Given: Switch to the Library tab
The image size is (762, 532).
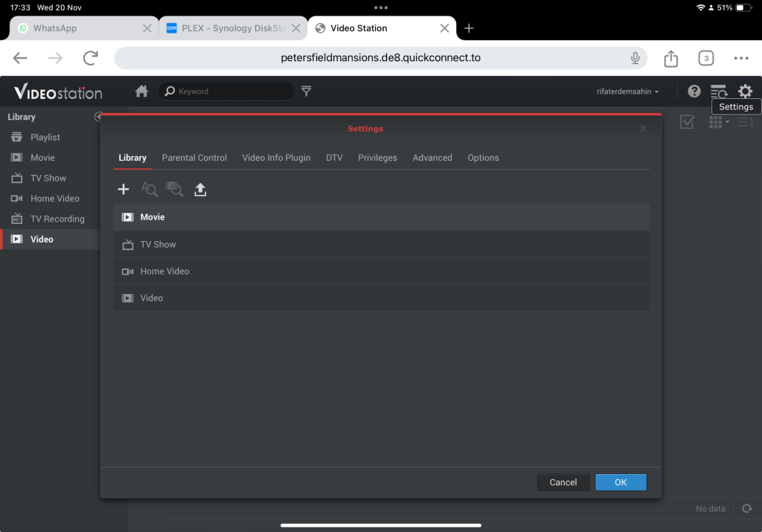Looking at the screenshot, I should [x=132, y=158].
